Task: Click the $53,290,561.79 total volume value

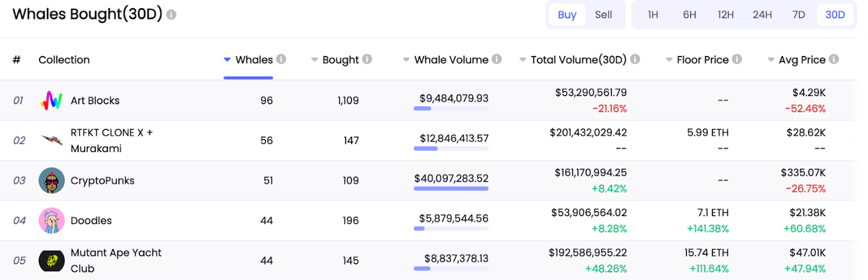Action: click(x=591, y=93)
